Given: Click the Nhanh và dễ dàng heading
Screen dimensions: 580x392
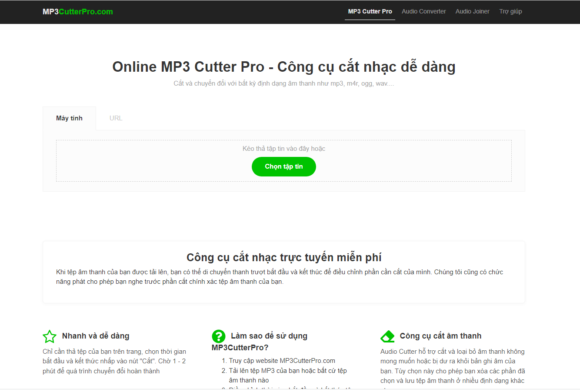Looking at the screenshot, I should (x=96, y=336).
